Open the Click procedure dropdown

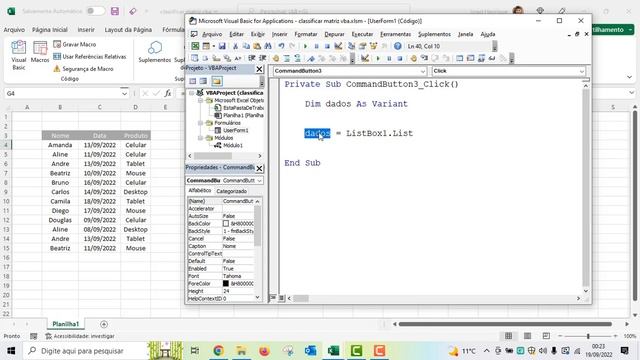coord(582,71)
